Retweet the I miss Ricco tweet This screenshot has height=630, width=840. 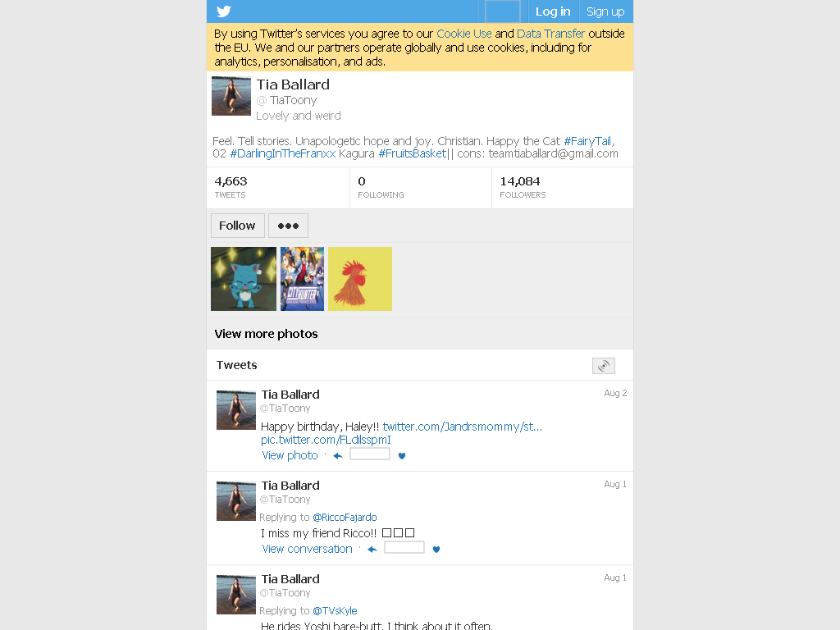404,547
